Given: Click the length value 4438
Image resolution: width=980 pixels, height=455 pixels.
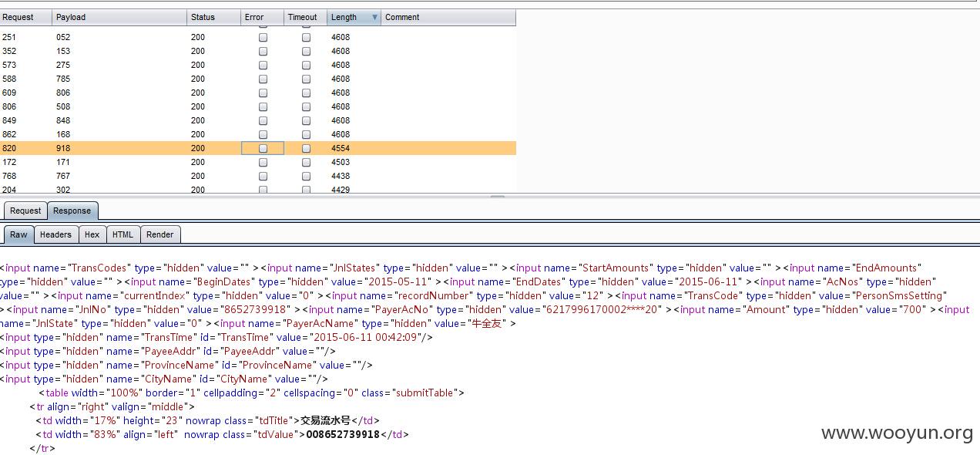Looking at the screenshot, I should 341,176.
